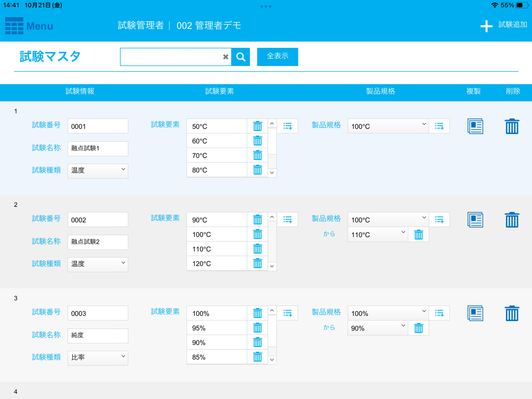
Task: Add product spec row for test 0003
Action: 439,313
